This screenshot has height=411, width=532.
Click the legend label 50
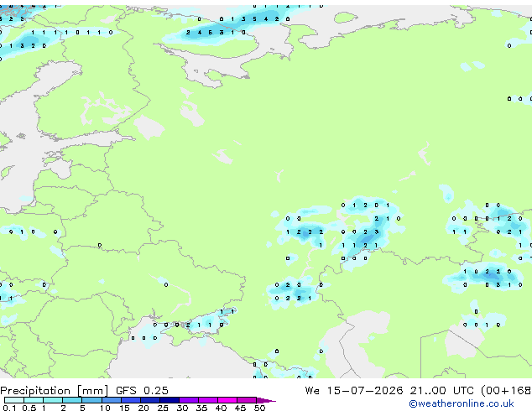tap(259, 408)
